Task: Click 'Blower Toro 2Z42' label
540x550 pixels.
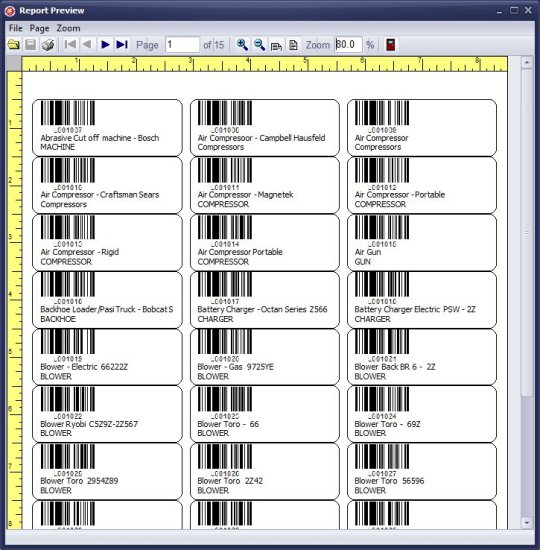Action: pyautogui.click(x=230, y=481)
